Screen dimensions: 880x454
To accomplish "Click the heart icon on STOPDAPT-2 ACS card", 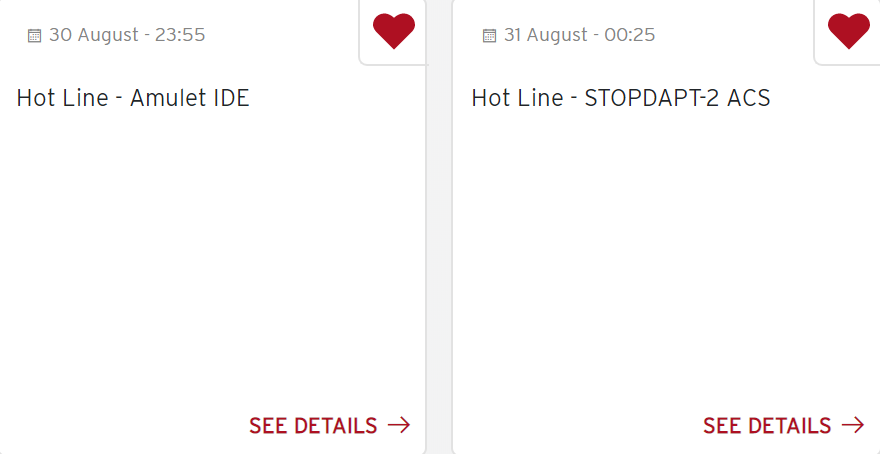I will (x=848, y=30).
